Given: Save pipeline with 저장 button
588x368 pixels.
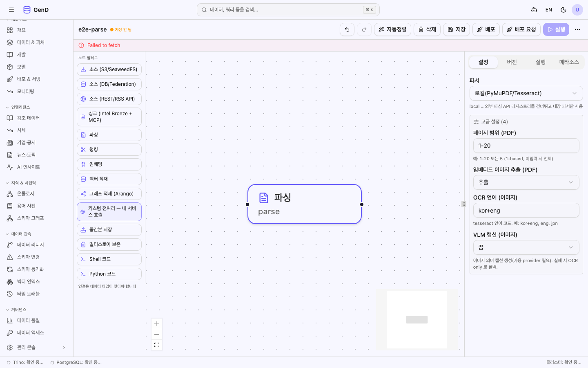Looking at the screenshot, I should (457, 29).
